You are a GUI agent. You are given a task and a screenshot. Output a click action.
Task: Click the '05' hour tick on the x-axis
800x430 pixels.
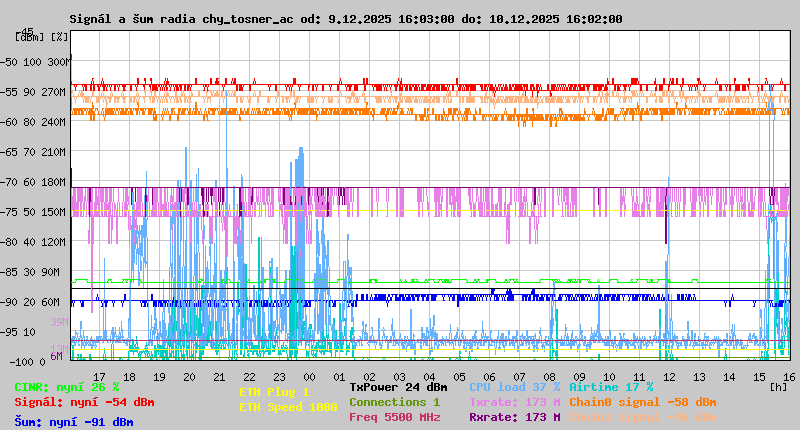tap(460, 377)
